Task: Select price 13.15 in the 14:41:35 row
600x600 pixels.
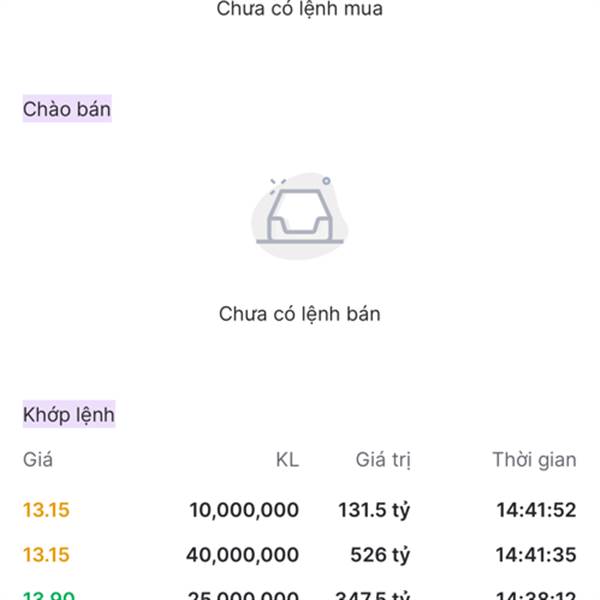Action: coord(46,555)
